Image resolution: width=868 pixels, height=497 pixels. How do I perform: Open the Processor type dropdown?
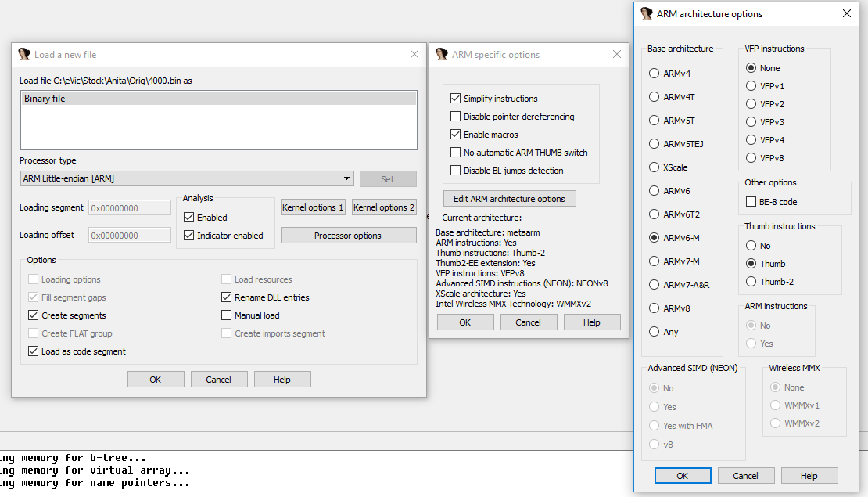[x=346, y=178]
